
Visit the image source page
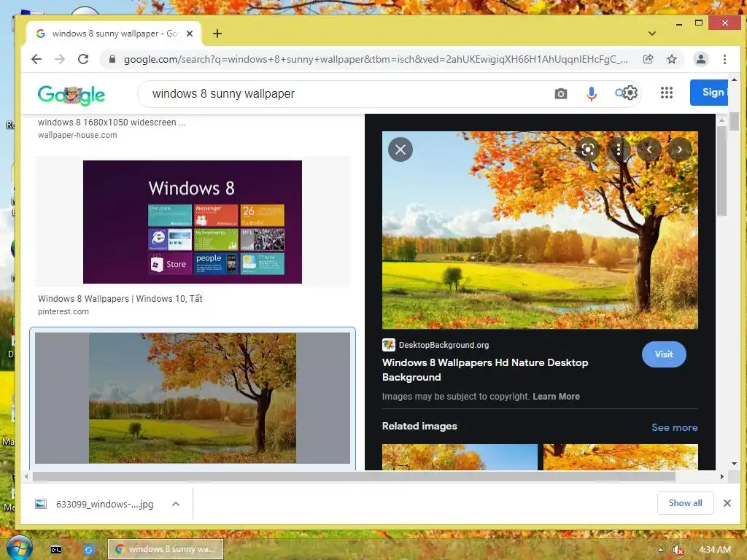(664, 354)
